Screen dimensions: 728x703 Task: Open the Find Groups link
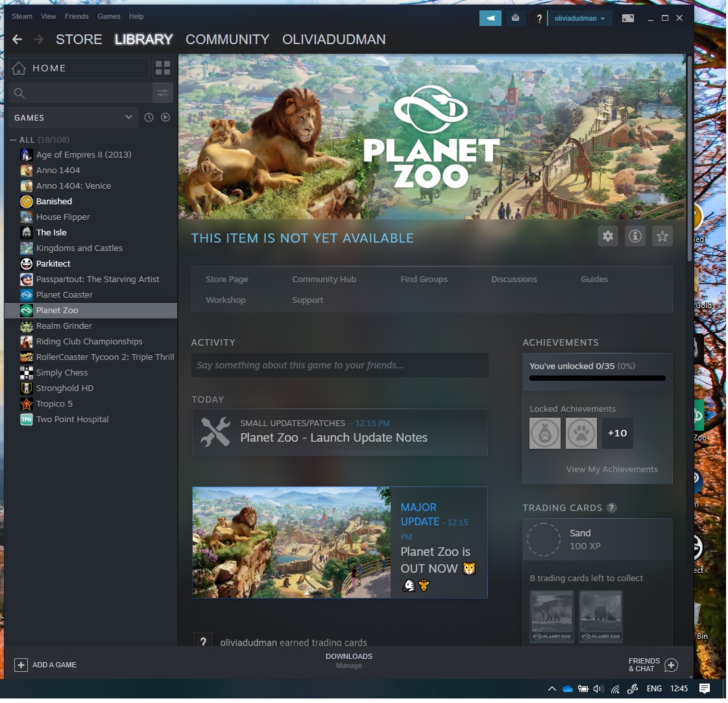(424, 280)
